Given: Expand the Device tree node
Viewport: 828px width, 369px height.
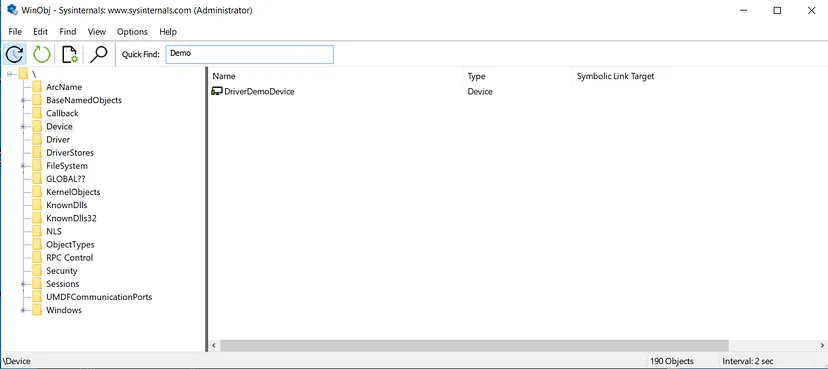Looking at the screenshot, I should point(23,127).
